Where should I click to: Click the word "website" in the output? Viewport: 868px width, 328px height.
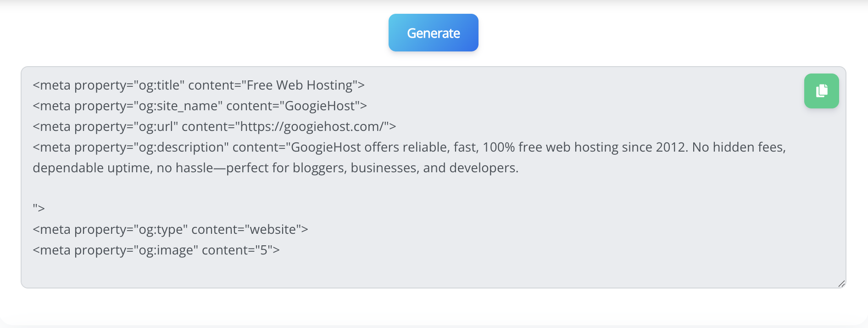pyautogui.click(x=273, y=230)
